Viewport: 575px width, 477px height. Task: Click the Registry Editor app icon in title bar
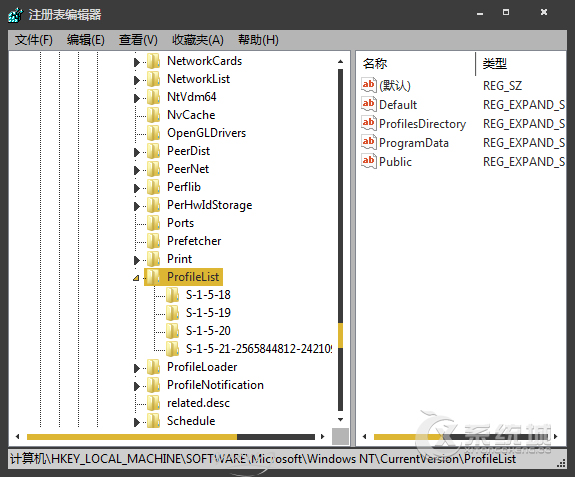pyautogui.click(x=15, y=15)
